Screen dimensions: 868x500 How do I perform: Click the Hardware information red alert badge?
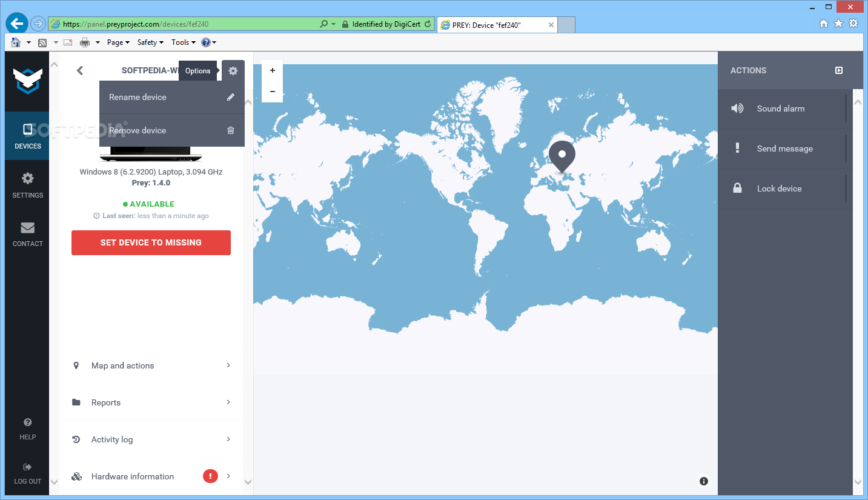[210, 476]
